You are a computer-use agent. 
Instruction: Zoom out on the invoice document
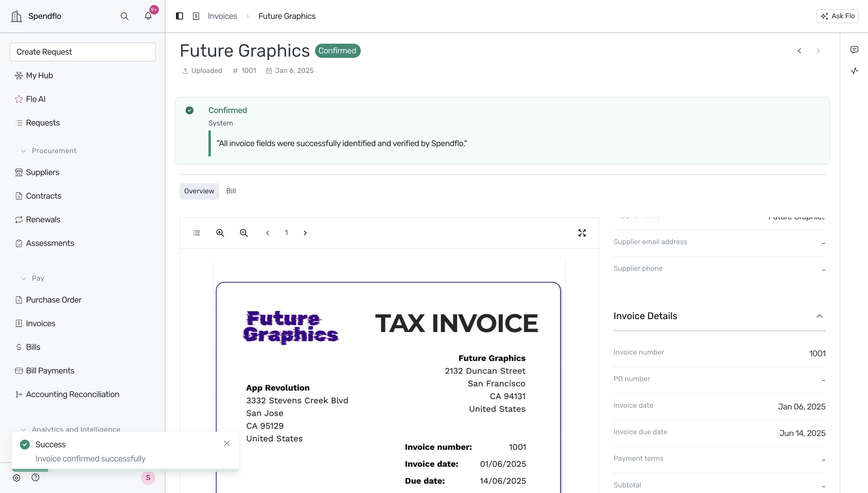(x=244, y=233)
